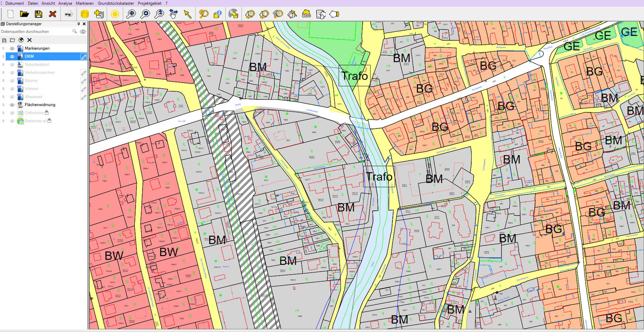
Task: Open the Analyse menu
Action: (65, 3)
